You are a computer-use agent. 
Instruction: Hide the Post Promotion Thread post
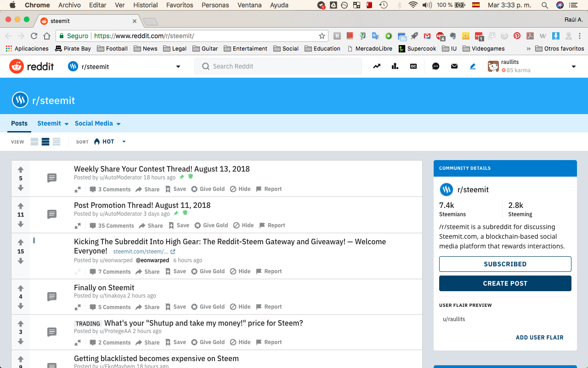(243, 225)
